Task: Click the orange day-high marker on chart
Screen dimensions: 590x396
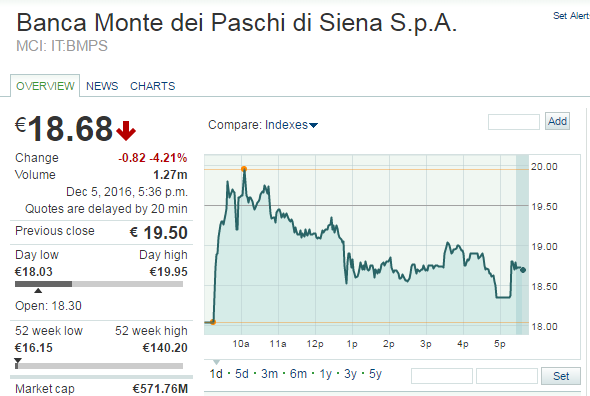Action: tap(244, 169)
